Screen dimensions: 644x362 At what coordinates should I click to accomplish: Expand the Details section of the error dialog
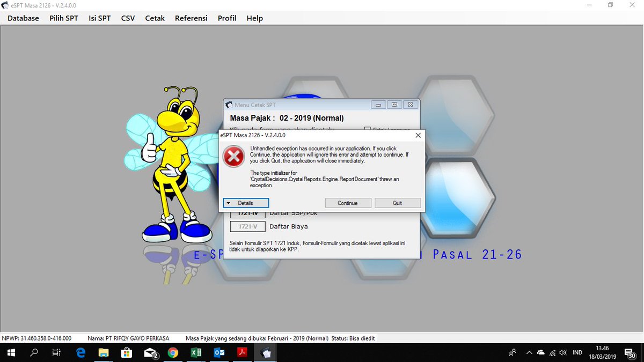coord(246,203)
